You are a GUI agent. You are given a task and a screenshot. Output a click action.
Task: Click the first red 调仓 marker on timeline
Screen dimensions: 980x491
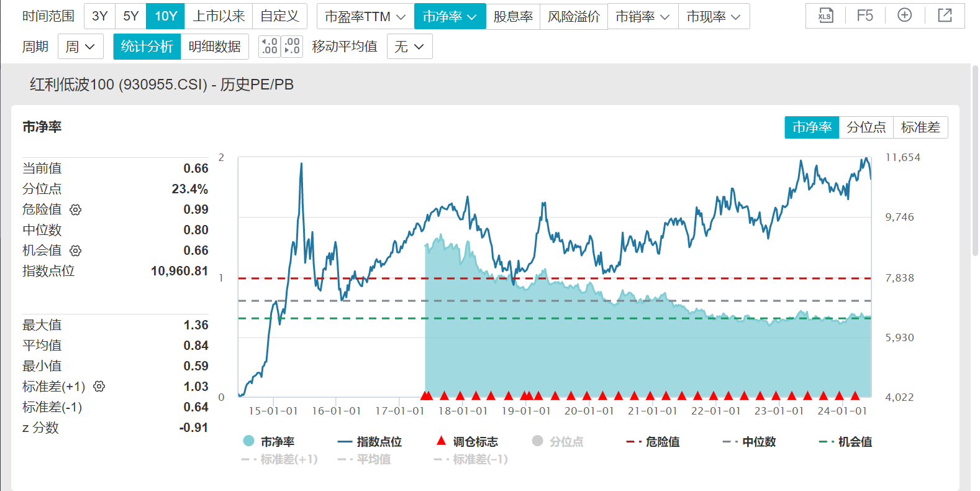(425, 395)
